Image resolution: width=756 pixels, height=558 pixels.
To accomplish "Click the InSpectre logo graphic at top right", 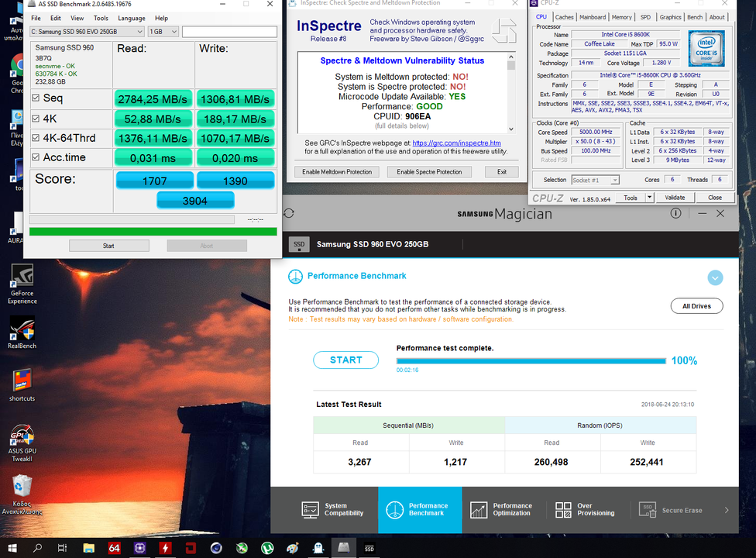I will pyautogui.click(x=504, y=31).
